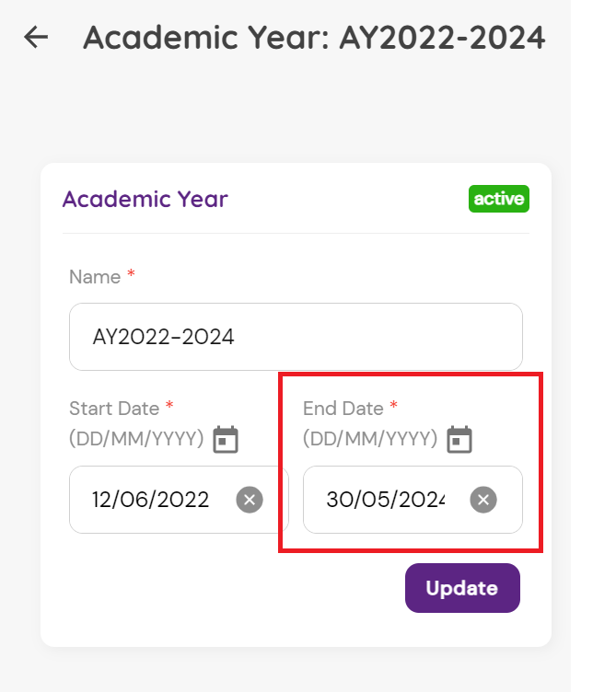Image resolution: width=616 pixels, height=692 pixels.
Task: Clear the End Date value 30/05/2024
Action: 483,500
